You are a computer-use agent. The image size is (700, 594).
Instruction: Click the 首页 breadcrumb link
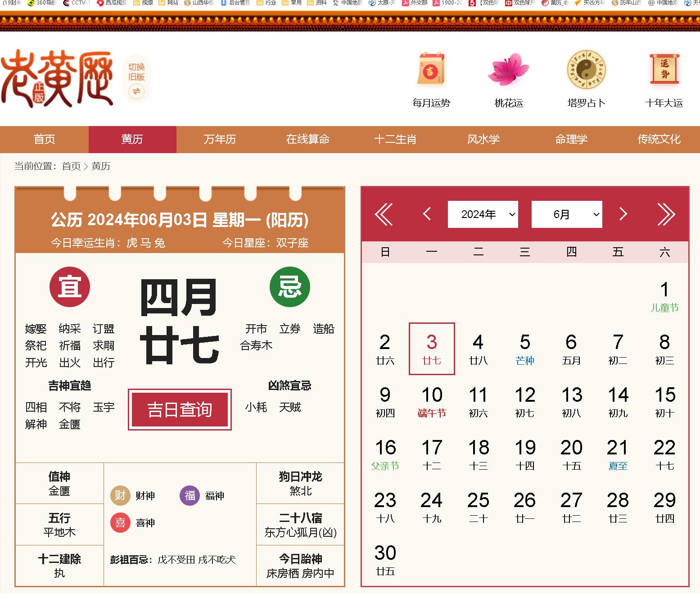point(71,166)
